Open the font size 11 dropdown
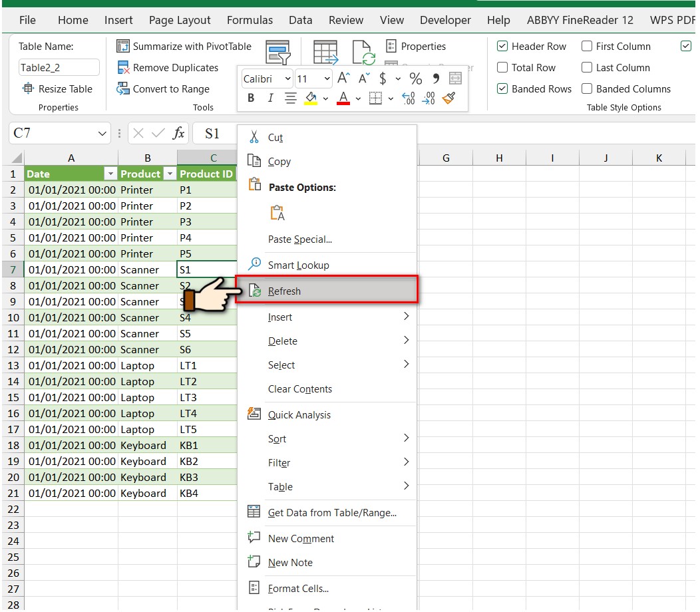The width and height of the screenshot is (700, 612). [327, 78]
